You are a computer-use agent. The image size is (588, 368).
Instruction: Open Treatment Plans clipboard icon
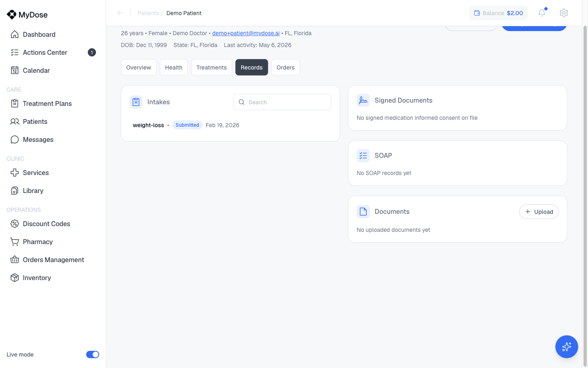(15, 103)
